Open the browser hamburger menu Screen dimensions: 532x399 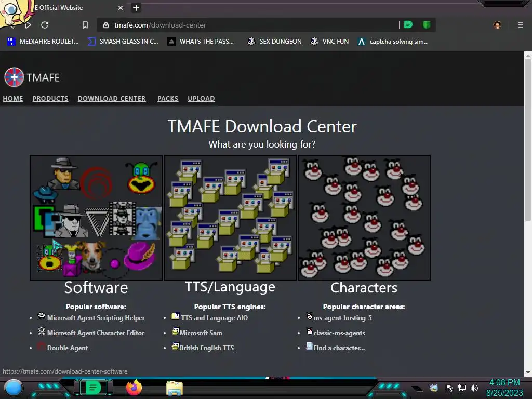tap(520, 25)
